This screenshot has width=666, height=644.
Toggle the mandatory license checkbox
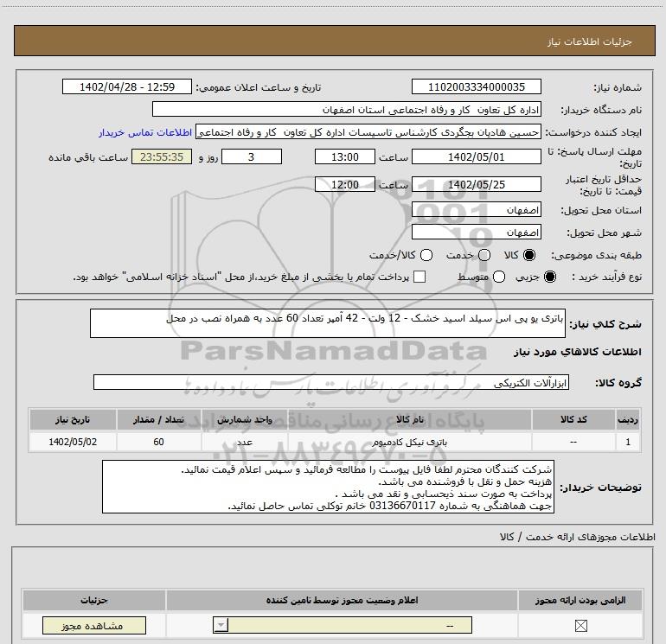[580, 625]
